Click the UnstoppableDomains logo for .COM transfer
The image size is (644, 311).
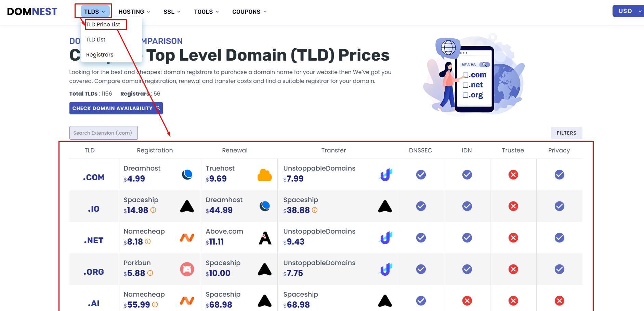click(x=385, y=174)
